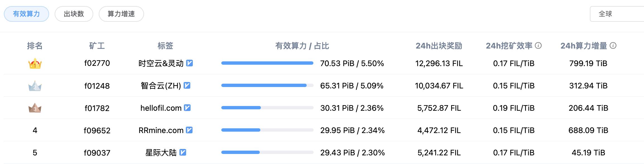Click power share bar for f02770
Viewport: 644px width, 164px height.
point(267,63)
